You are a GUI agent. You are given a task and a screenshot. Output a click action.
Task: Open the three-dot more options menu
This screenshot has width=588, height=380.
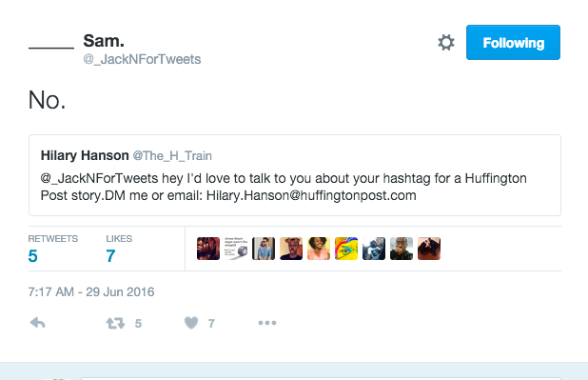click(267, 323)
